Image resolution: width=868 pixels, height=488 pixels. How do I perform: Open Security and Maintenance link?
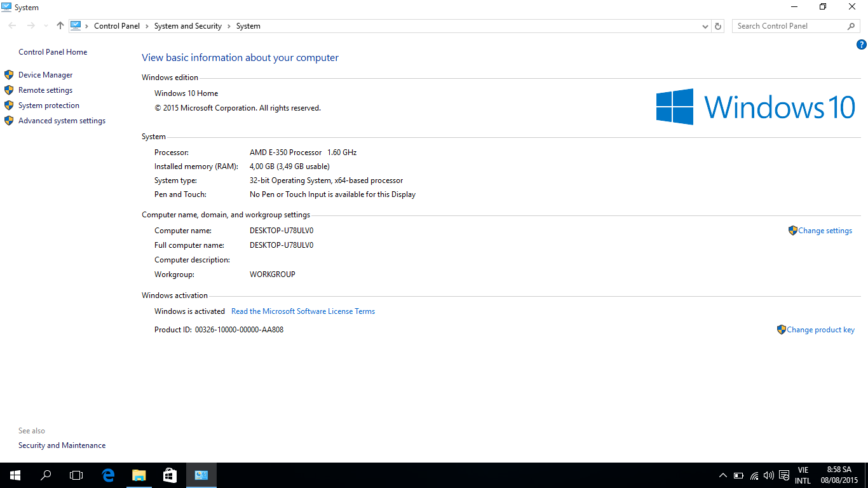[62, 445]
